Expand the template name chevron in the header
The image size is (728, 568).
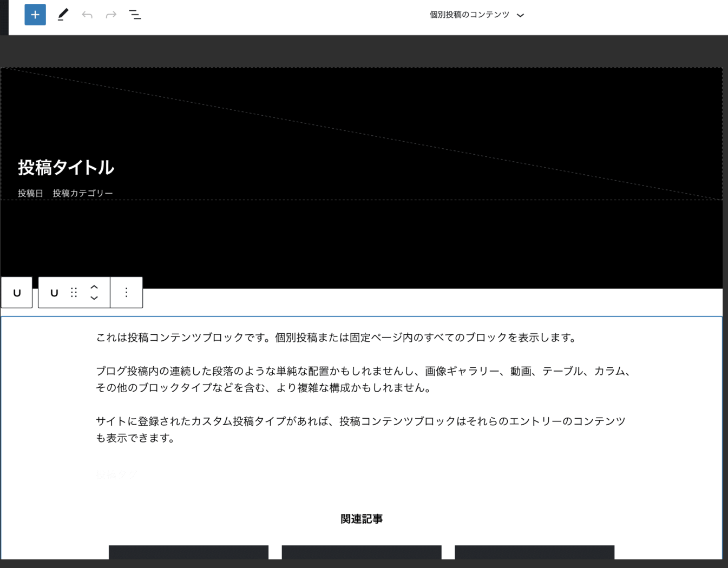tap(520, 15)
